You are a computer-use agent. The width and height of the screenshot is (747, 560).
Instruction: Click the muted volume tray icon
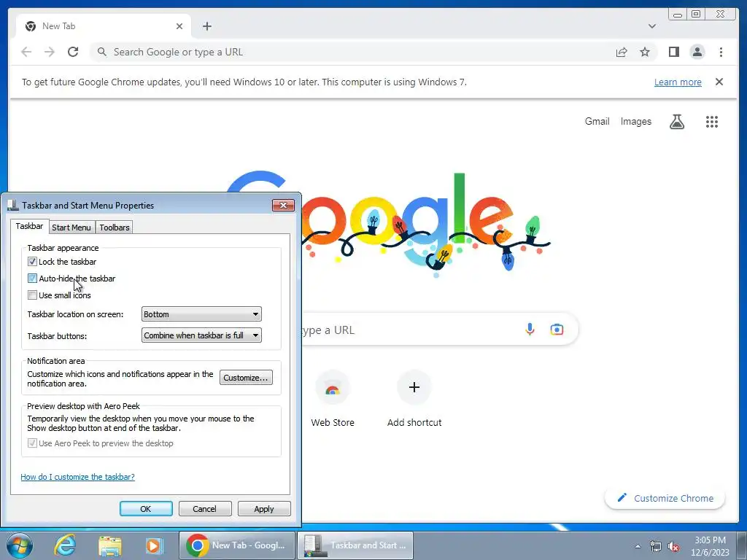(x=673, y=547)
